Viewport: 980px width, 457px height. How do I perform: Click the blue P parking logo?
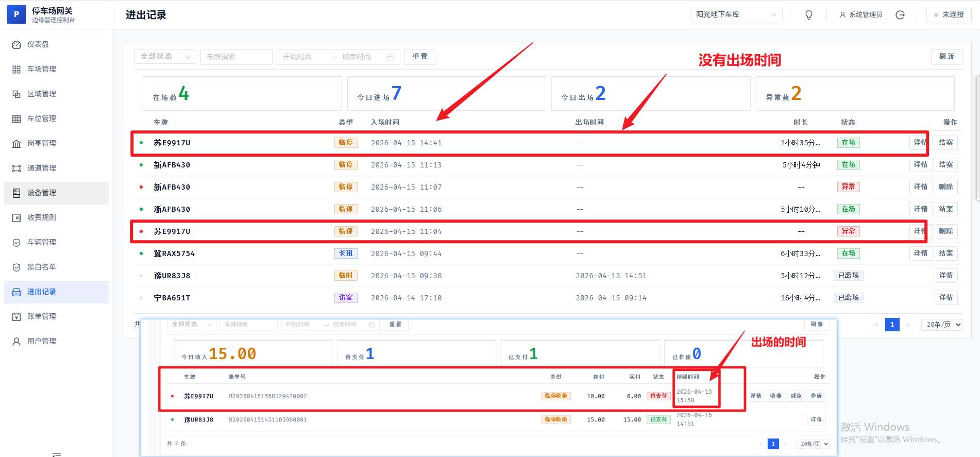16,14
